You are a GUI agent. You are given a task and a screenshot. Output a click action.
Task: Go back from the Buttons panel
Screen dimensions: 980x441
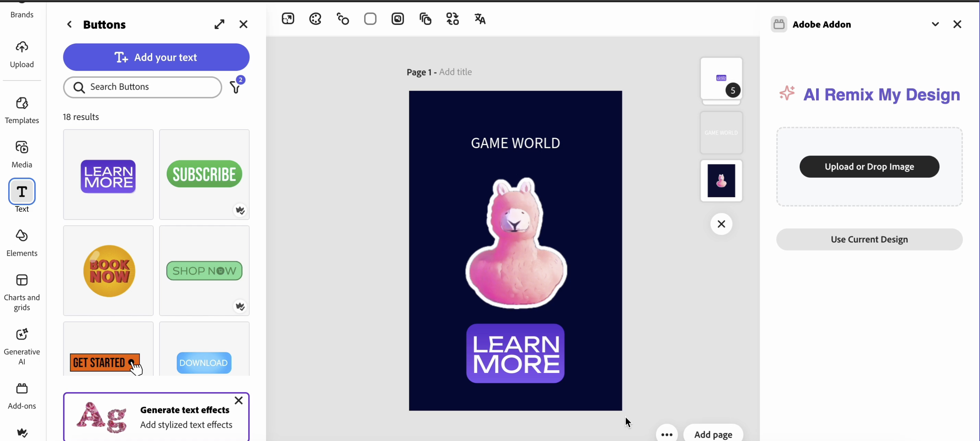click(69, 24)
